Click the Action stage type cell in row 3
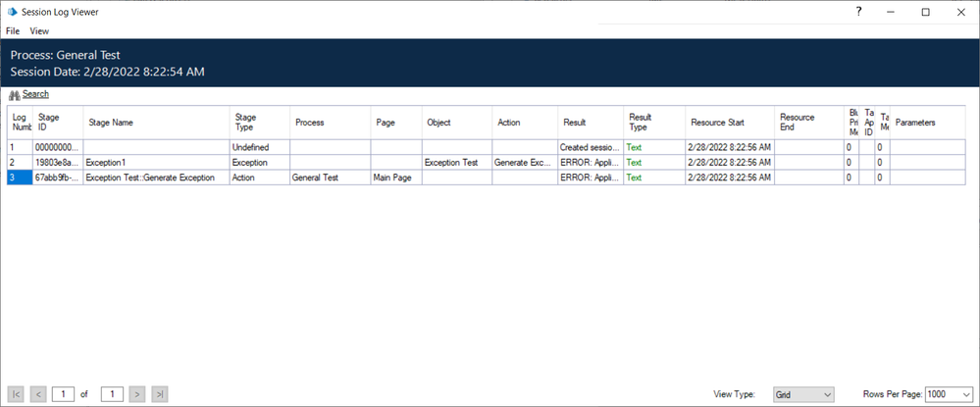Screen dimensions: 980x407 260,178
